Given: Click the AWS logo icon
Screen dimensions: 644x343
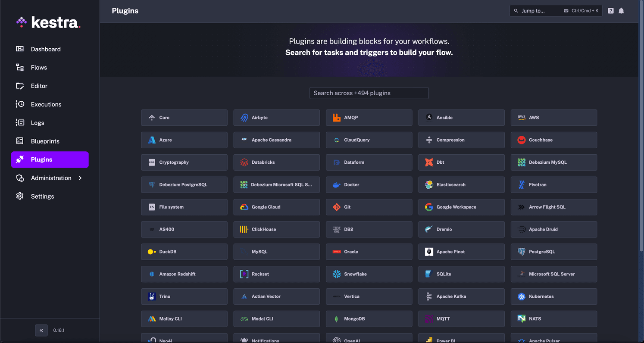Looking at the screenshot, I should (x=522, y=117).
